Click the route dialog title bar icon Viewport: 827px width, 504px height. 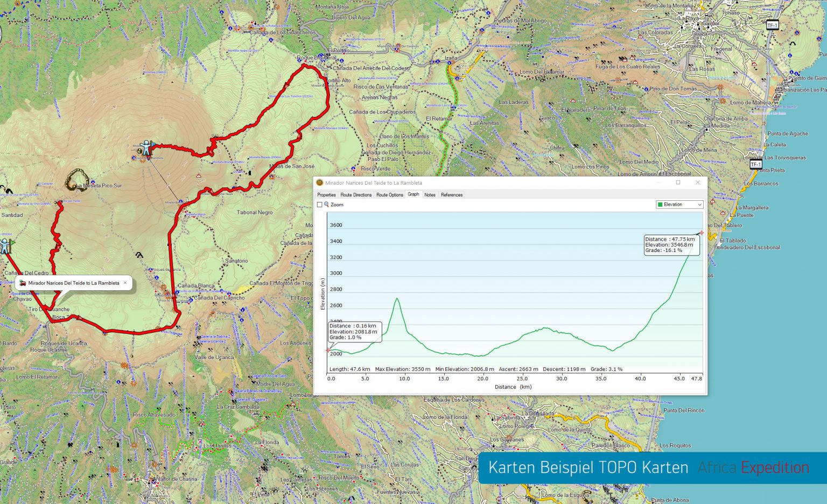[x=319, y=183]
